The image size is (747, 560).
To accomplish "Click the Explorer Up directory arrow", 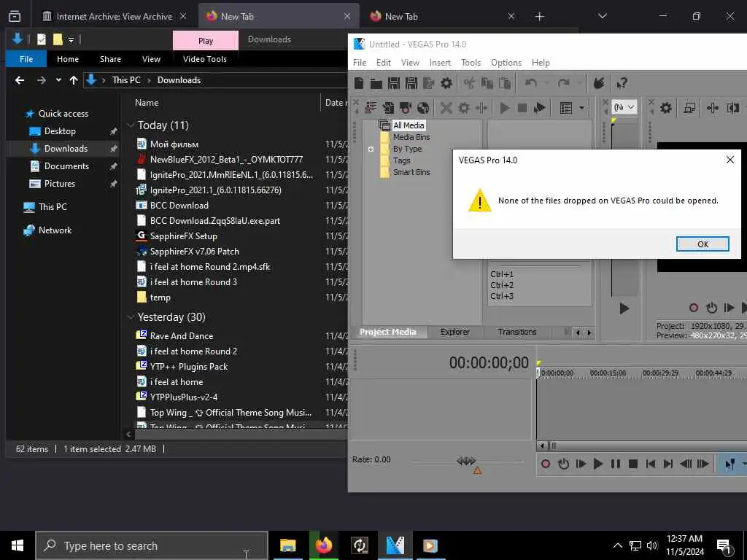I will [74, 80].
